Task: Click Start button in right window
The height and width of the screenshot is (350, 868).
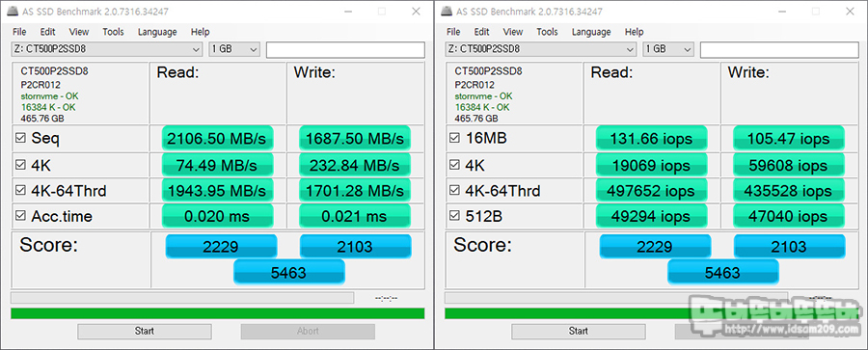Action: pos(579,331)
